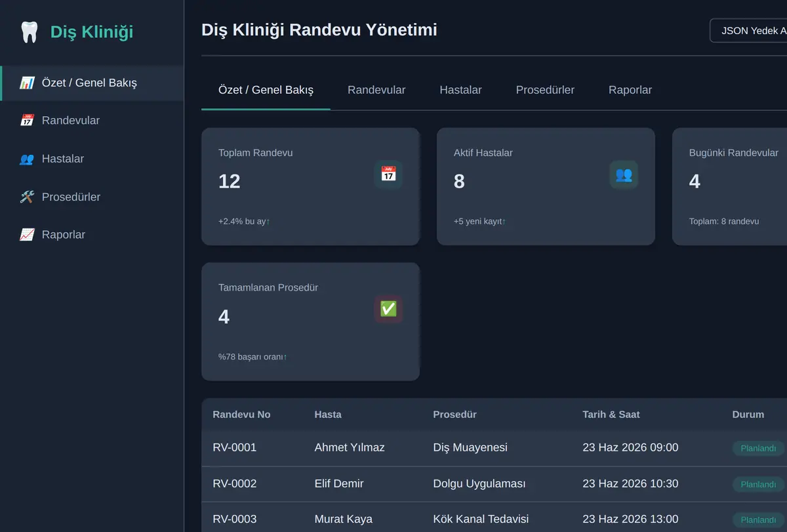Open Prosedürler in the sidebar
The height and width of the screenshot is (532, 787).
[92, 197]
